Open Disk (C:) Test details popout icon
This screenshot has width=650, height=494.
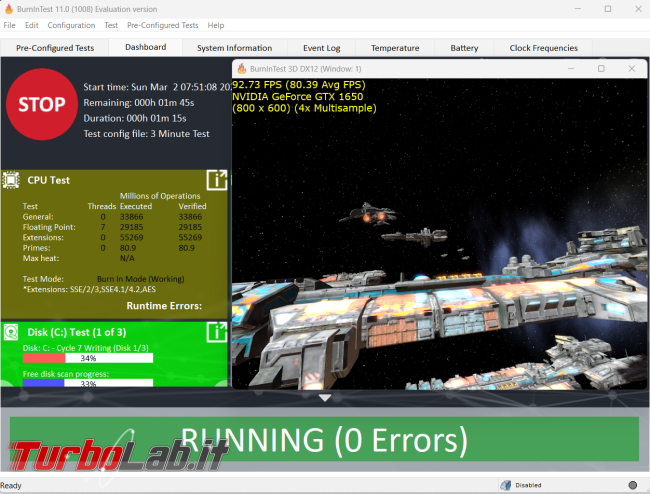[x=217, y=332]
